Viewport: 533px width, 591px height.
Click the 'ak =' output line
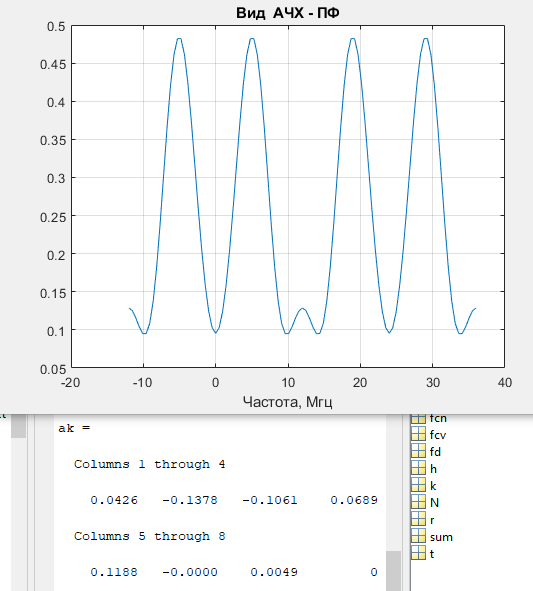74,428
